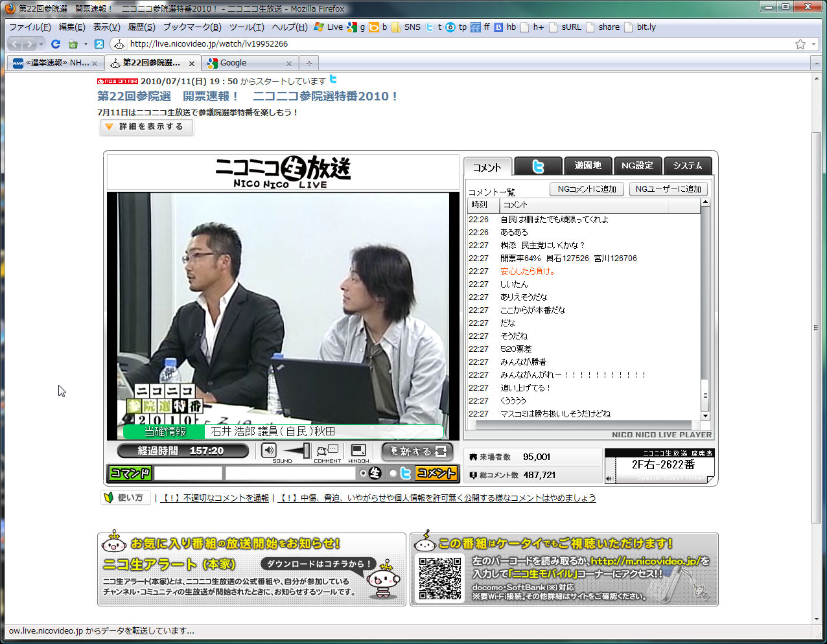This screenshot has width=827, height=644.
Task: Open the ファイル(F) menu
Action: point(30,27)
